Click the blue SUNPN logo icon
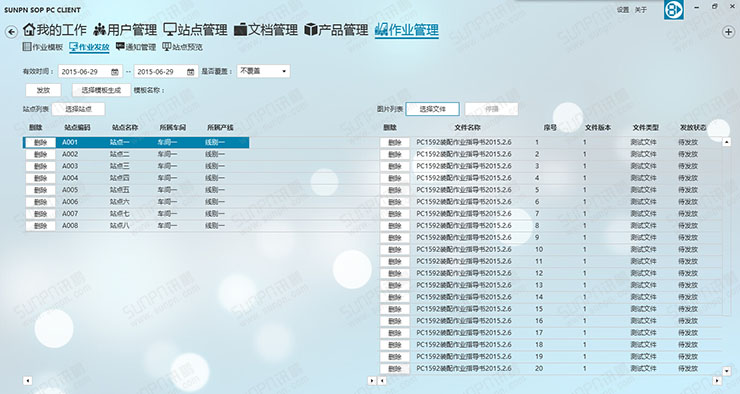 673,9
